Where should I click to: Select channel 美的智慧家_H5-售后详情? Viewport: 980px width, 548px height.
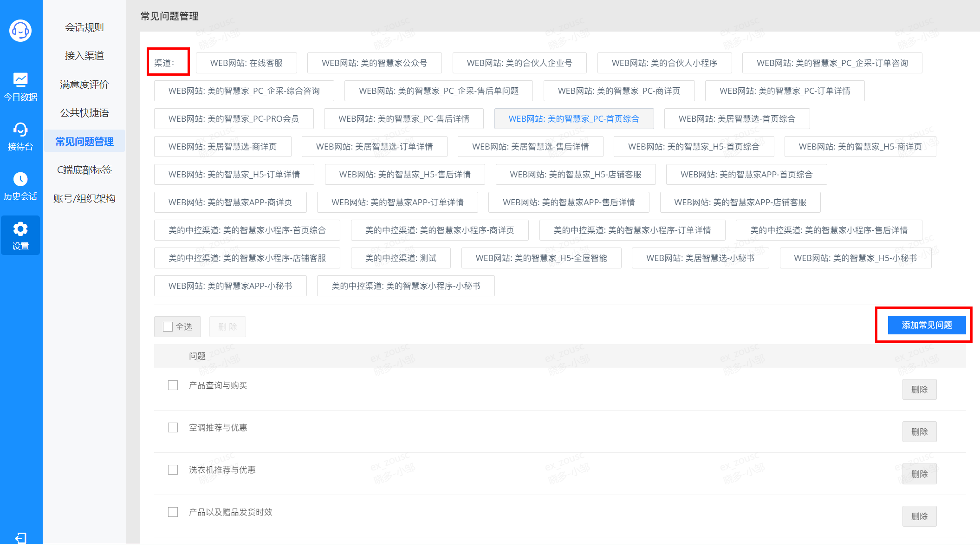pyautogui.click(x=405, y=175)
